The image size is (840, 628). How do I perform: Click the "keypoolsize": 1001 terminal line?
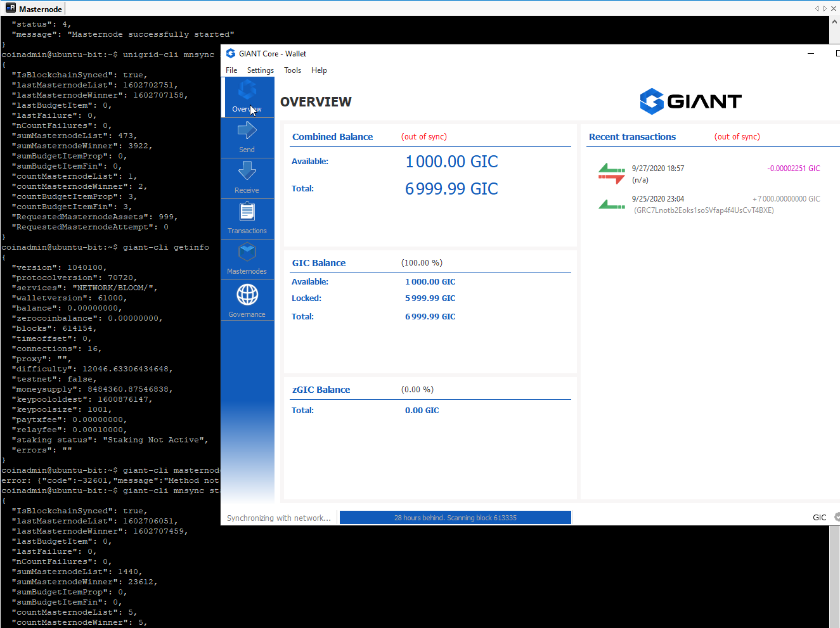[x=62, y=409]
